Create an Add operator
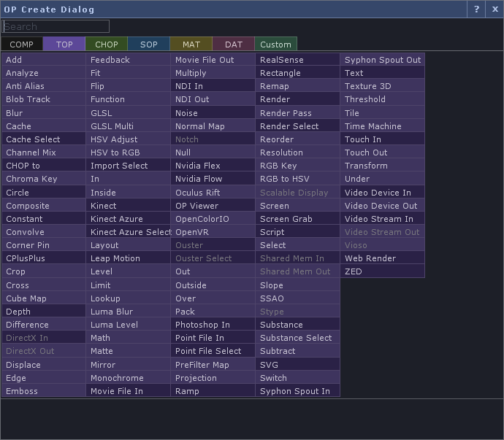The image size is (504, 440). tap(44, 60)
